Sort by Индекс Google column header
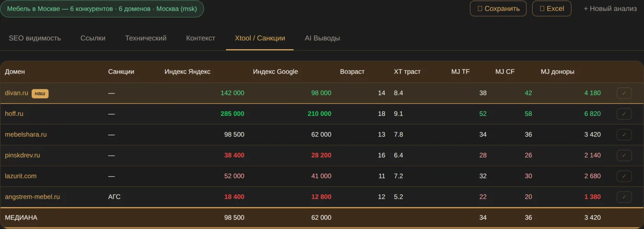Image resolution: width=644 pixels, height=229 pixels. tap(276, 72)
